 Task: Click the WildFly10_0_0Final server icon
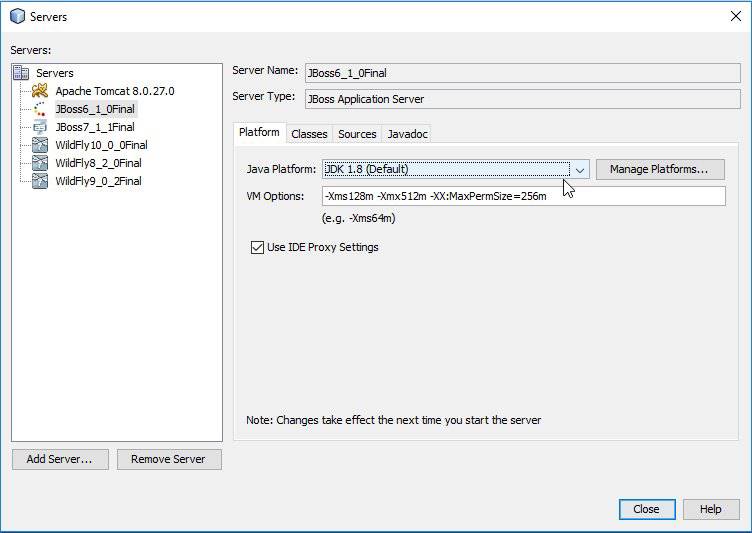coord(40,145)
